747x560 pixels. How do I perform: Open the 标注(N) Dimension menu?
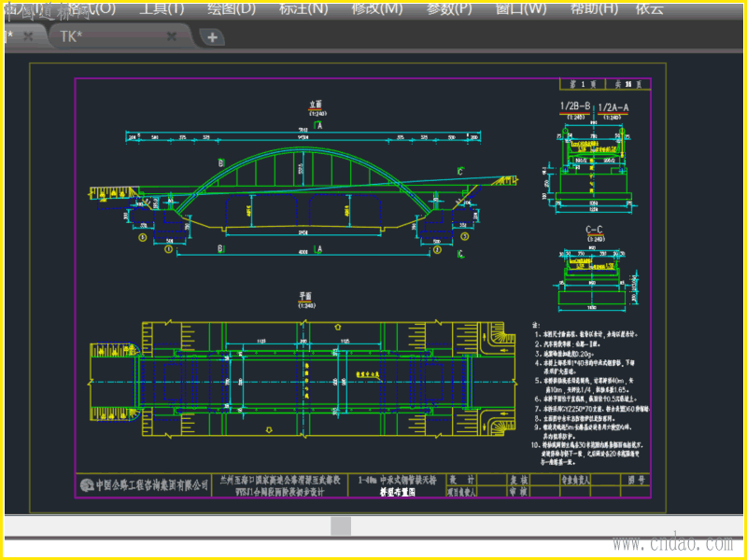pos(303,8)
